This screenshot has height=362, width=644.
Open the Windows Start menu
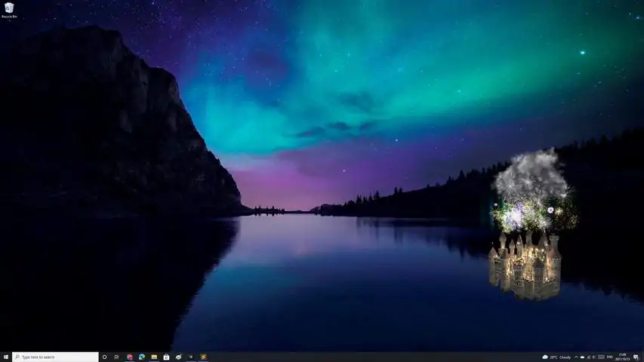click(5, 357)
